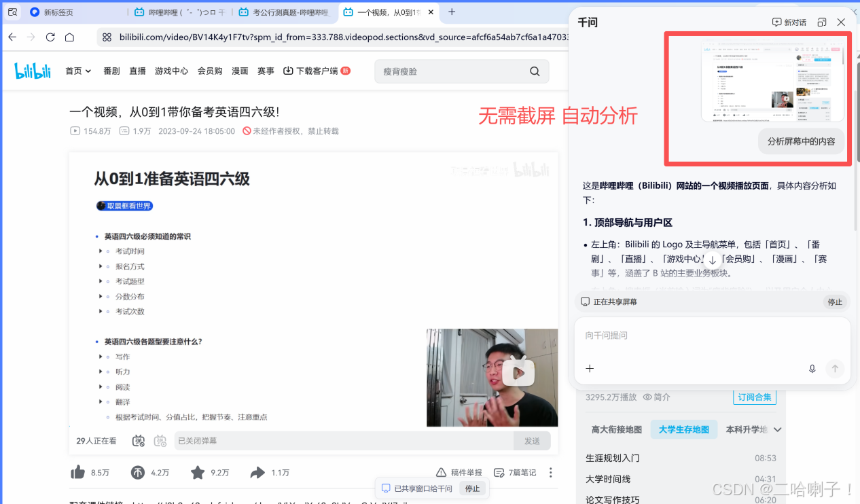Start 新对话 in Qianwen panel

[789, 22]
